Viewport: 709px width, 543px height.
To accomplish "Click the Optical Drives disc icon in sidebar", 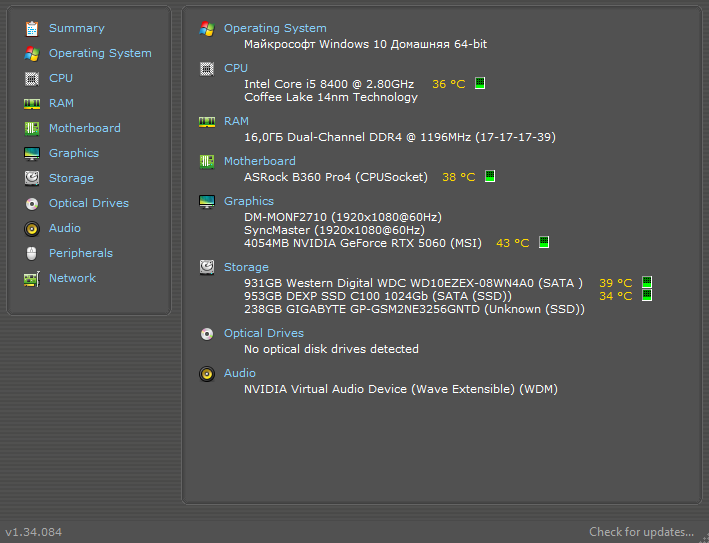I will coord(32,204).
